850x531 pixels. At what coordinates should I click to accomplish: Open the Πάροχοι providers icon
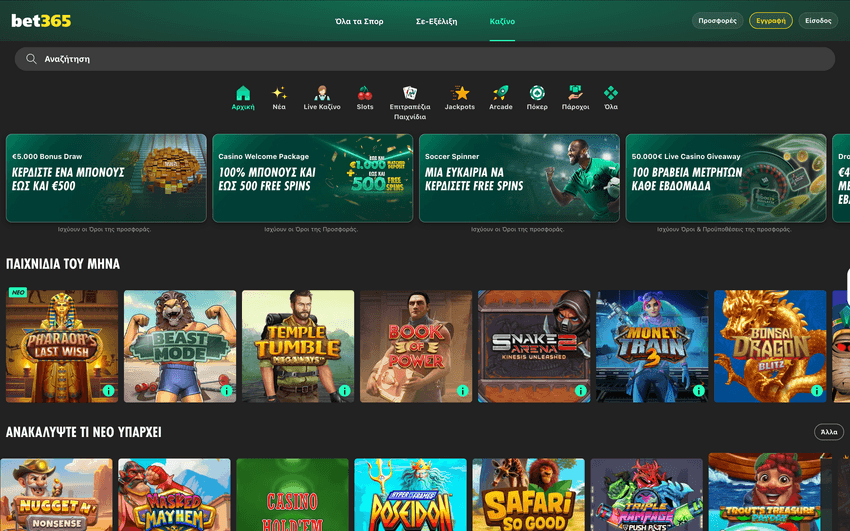coord(575,93)
